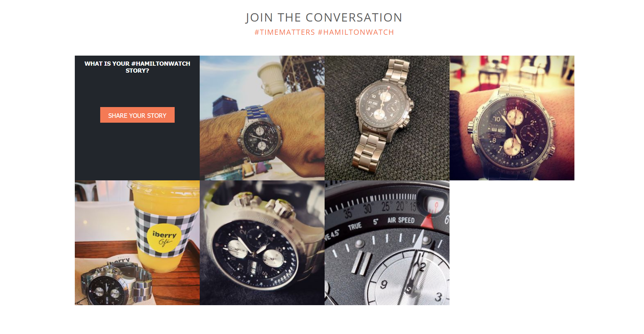Click the red triangle marker on the bezel

[428, 221]
